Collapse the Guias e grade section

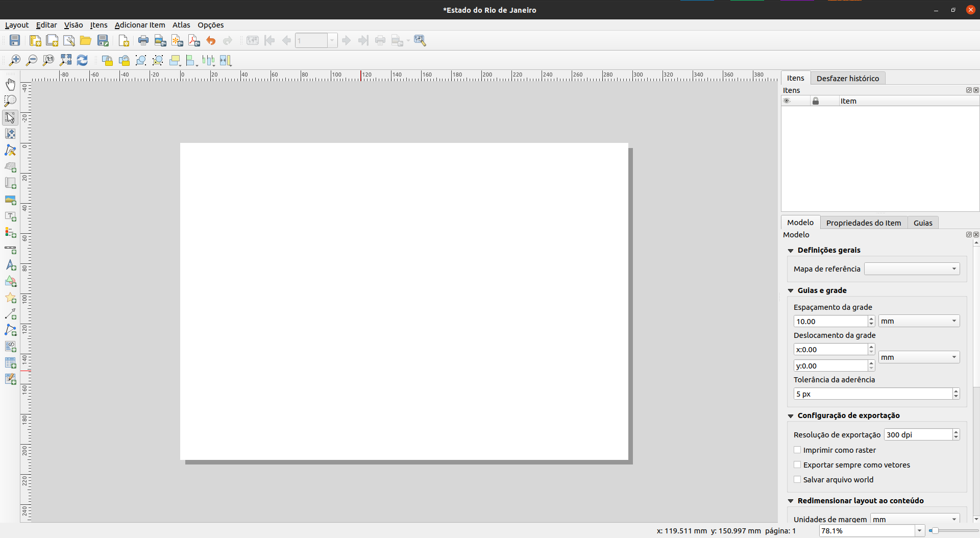(791, 290)
